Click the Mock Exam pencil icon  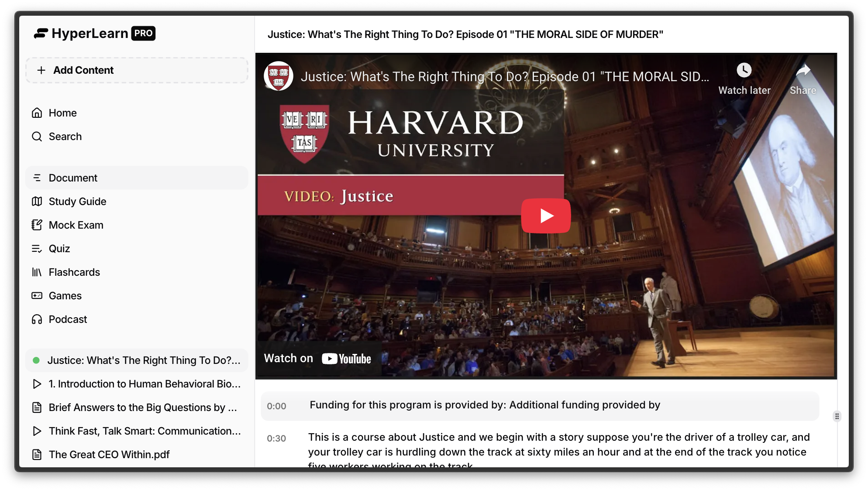37,225
